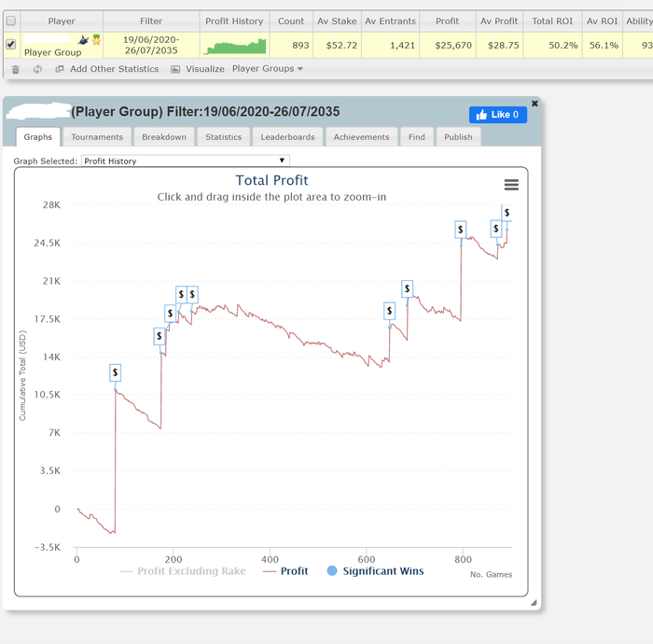
Task: Select the Find tab
Action: [x=417, y=137]
